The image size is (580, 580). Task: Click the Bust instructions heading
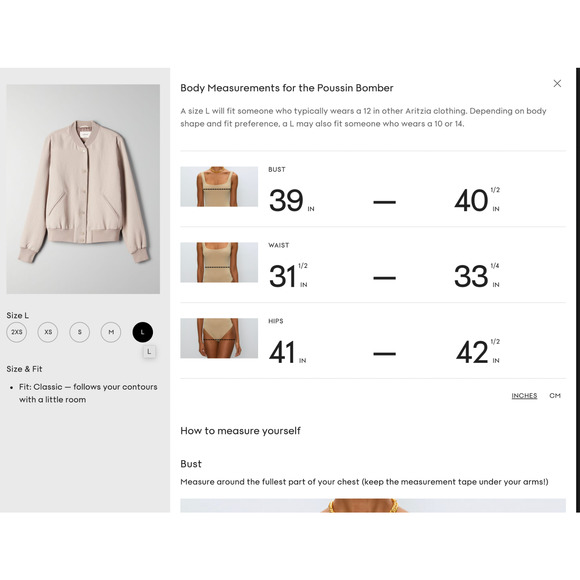click(191, 464)
